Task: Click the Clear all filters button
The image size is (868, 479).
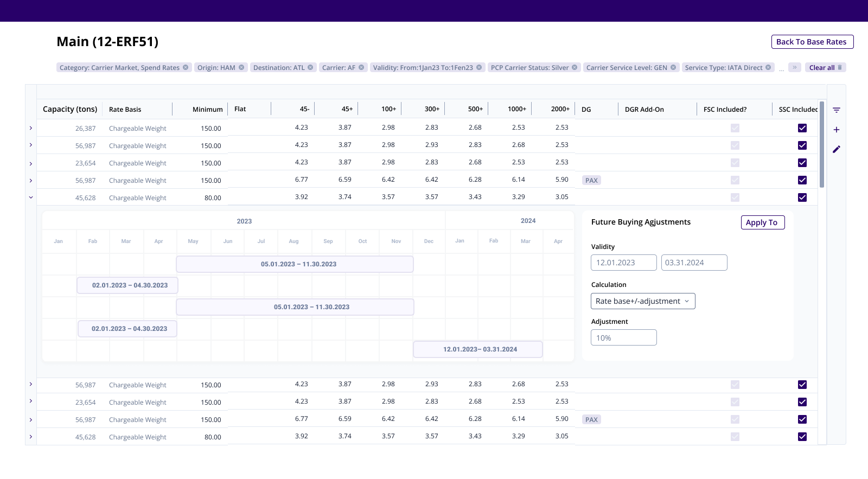Action: pyautogui.click(x=825, y=67)
